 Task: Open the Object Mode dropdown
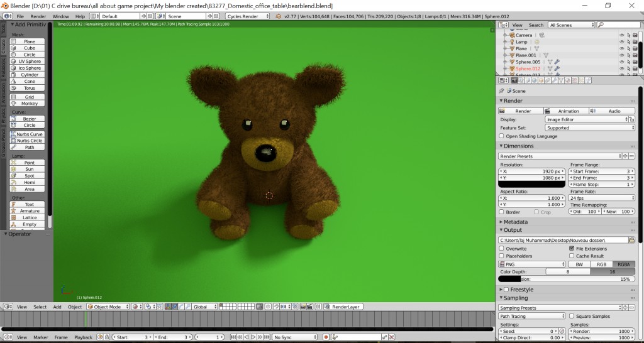tap(108, 307)
